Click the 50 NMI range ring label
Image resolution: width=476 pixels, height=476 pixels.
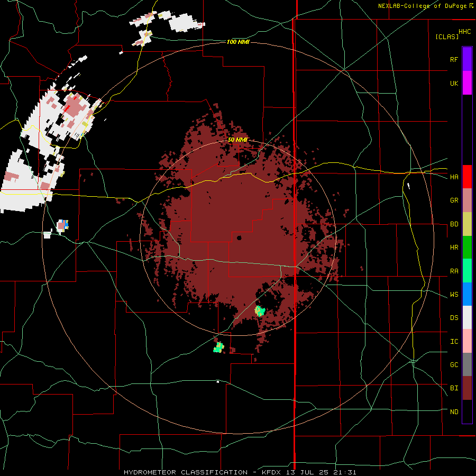click(237, 140)
